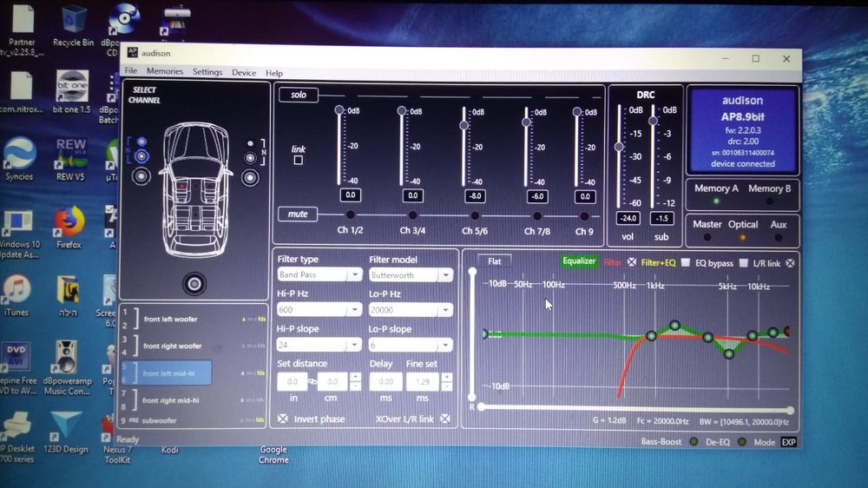Open the Recycle Bin desktop icon
The image size is (868, 488).
click(x=73, y=26)
